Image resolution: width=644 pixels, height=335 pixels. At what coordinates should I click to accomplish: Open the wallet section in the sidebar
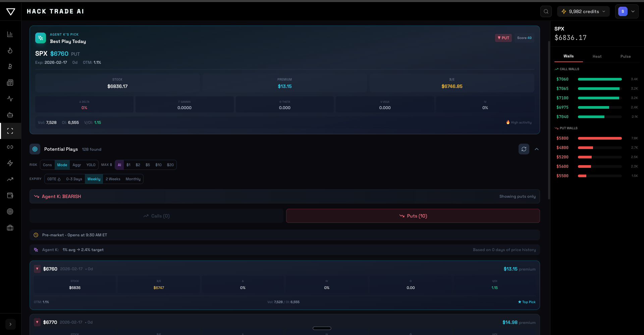coord(10,195)
